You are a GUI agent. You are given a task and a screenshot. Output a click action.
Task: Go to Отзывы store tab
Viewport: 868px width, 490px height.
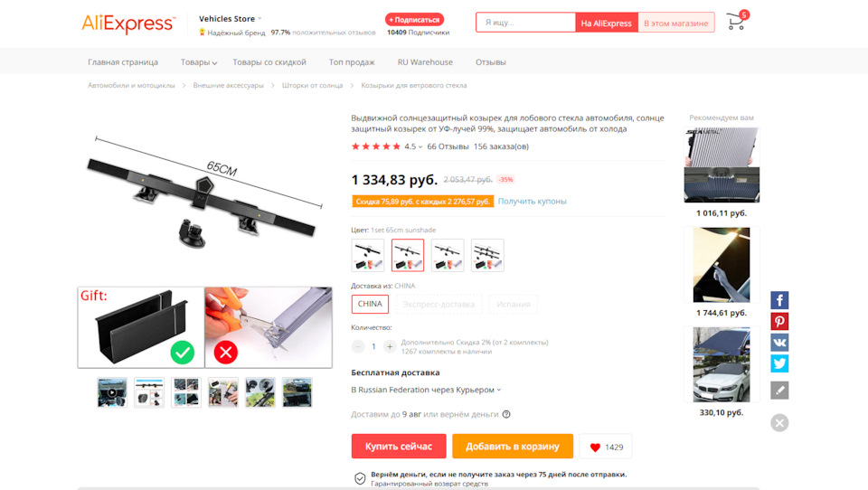click(x=490, y=62)
